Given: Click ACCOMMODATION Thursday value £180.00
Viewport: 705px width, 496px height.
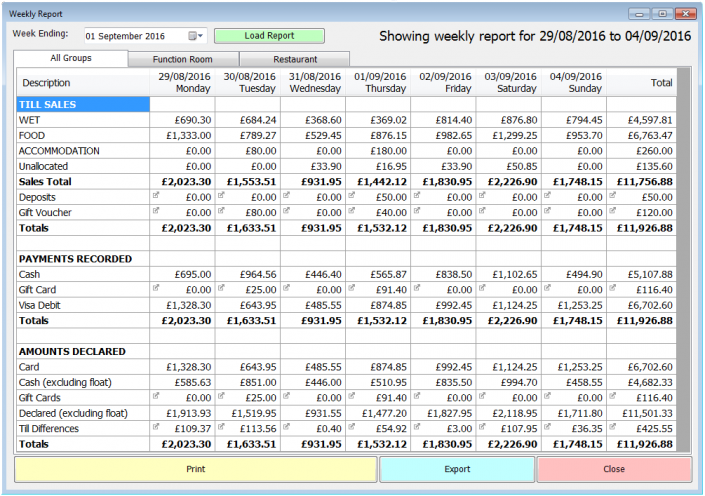Looking at the screenshot, I should (x=388, y=151).
